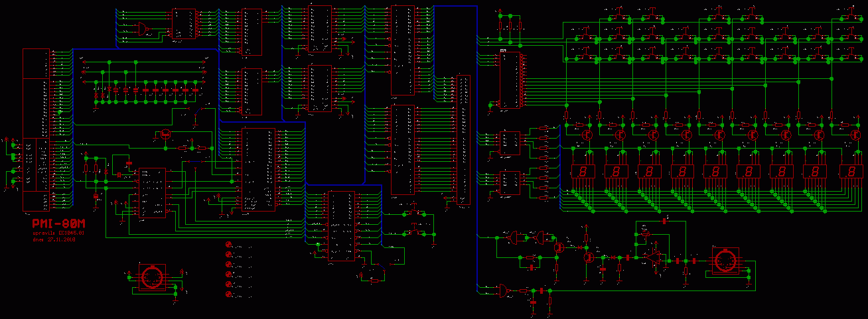
Task: Click the leftmost seven-segment display
Action: [583, 172]
